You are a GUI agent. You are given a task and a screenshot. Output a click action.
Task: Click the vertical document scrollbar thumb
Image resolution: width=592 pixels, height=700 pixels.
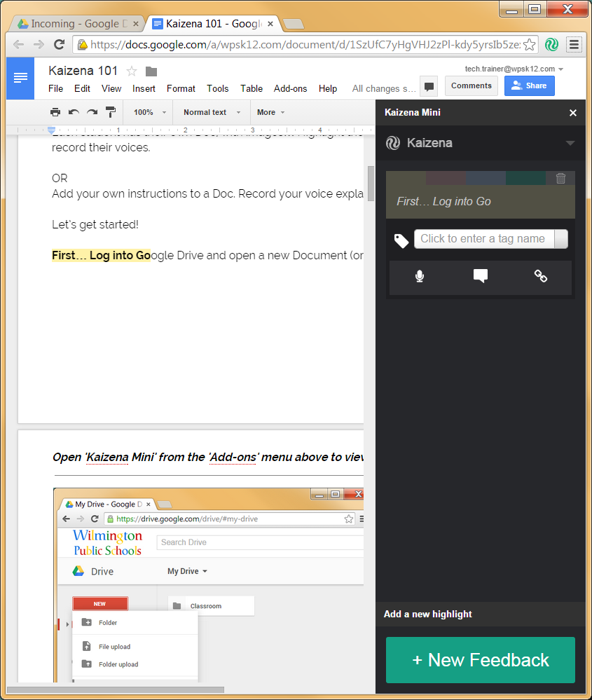[x=371, y=184]
